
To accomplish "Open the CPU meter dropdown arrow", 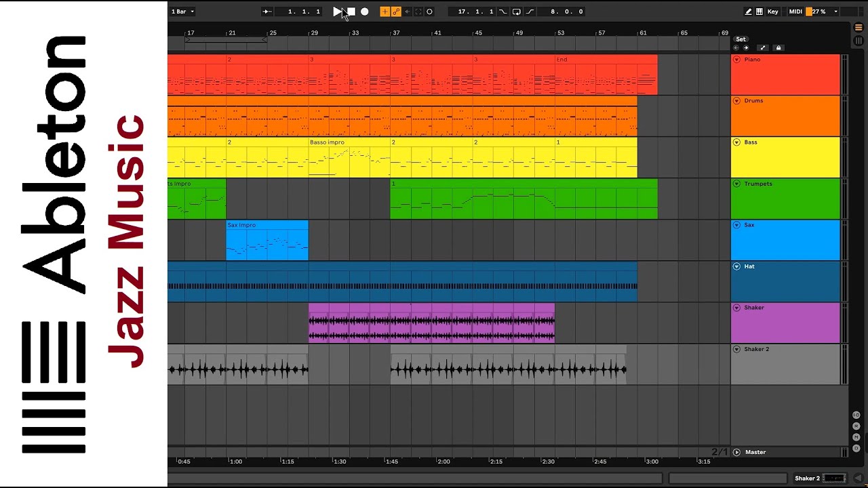I will tap(835, 12).
